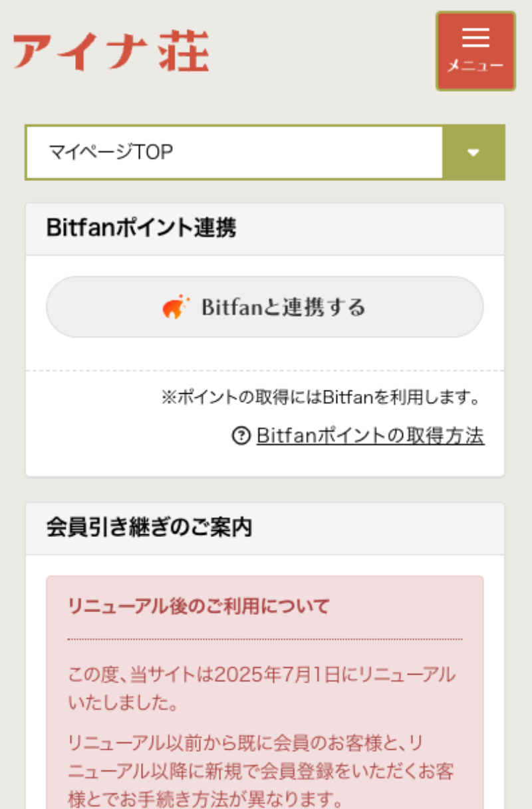Click the 荘 kanji in the logo
Viewport: 532px width, 809px height.
pyautogui.click(x=184, y=51)
